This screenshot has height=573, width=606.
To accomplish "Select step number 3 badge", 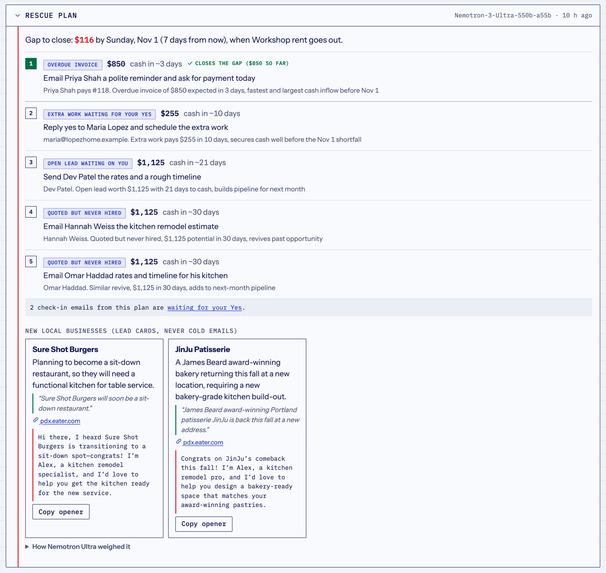I will coord(31,162).
